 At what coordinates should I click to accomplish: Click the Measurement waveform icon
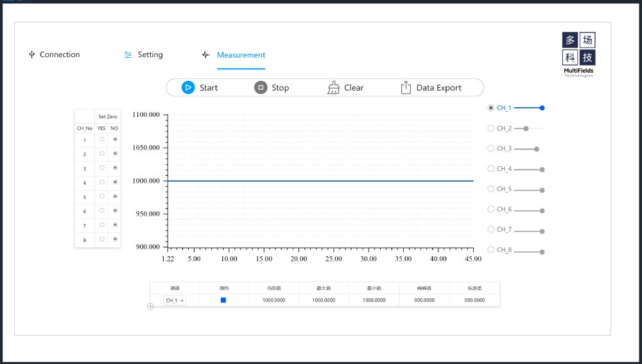click(205, 55)
